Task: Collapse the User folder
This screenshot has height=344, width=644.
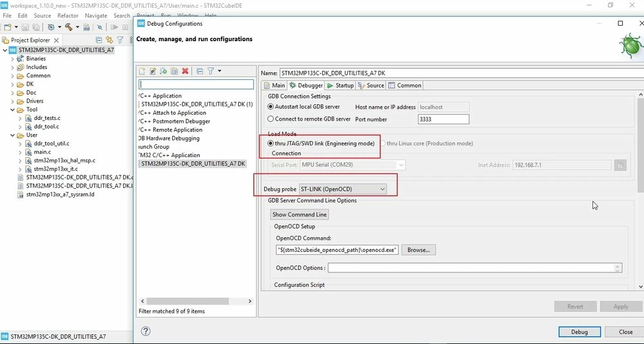Action: [x=12, y=135]
